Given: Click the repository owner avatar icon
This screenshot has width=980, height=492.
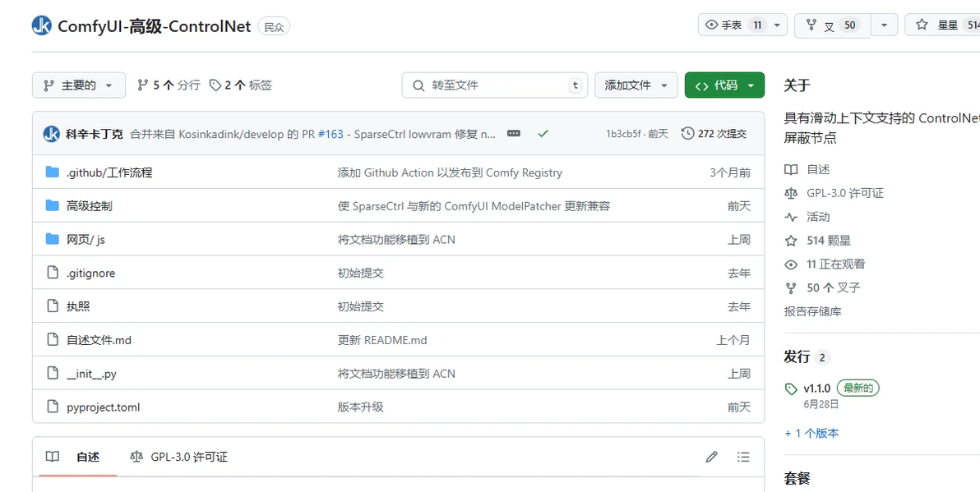Looking at the screenshot, I should 42,26.
